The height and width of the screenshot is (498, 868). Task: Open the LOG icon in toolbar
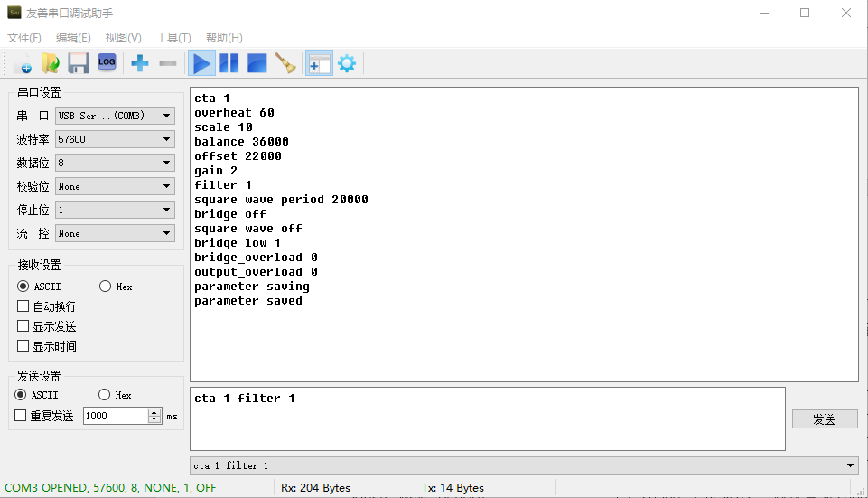click(107, 62)
